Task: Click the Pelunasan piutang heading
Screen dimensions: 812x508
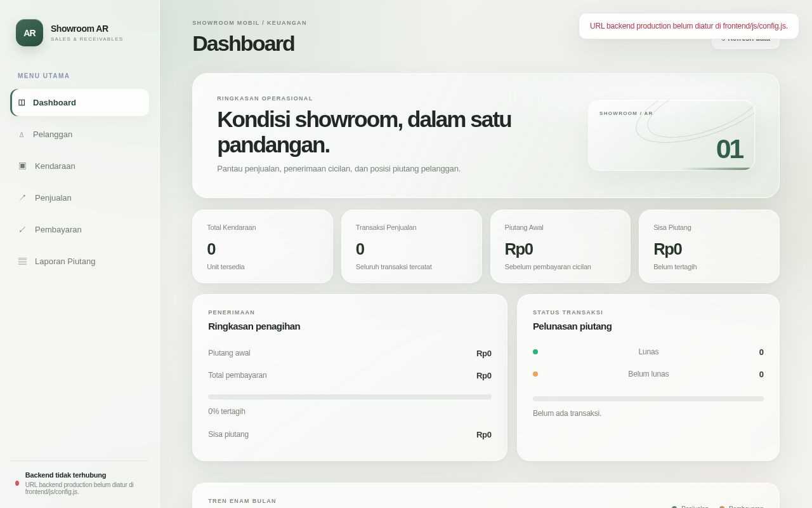Action: 572,326
